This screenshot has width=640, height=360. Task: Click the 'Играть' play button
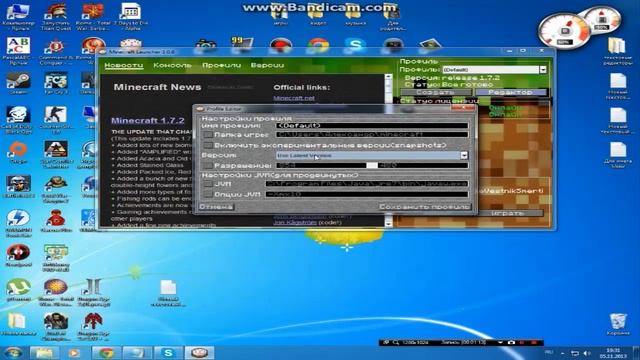pyautogui.click(x=507, y=213)
